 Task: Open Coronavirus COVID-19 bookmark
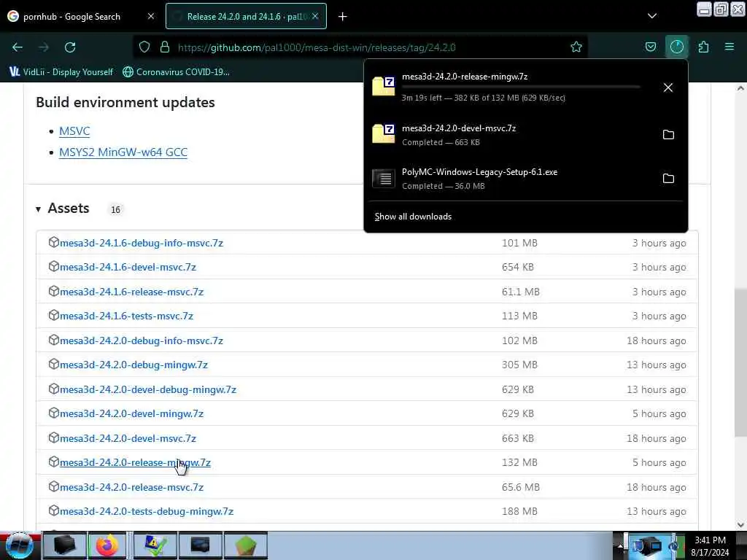pos(177,72)
